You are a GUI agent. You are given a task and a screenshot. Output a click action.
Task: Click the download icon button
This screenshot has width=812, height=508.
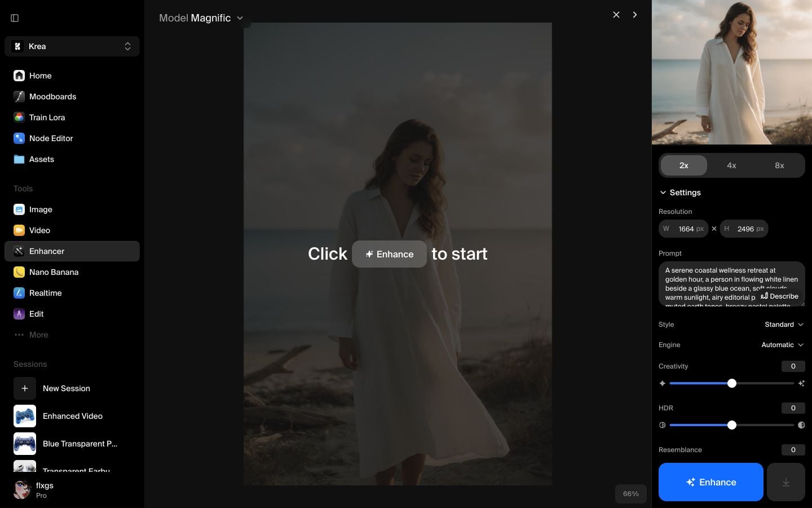786,482
